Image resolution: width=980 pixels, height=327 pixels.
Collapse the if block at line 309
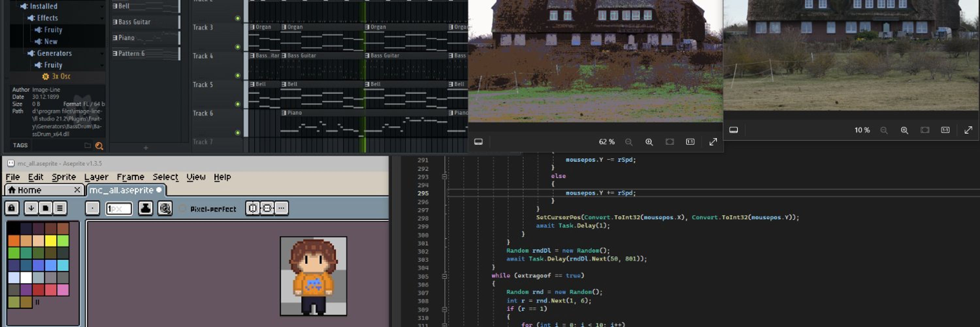click(444, 310)
